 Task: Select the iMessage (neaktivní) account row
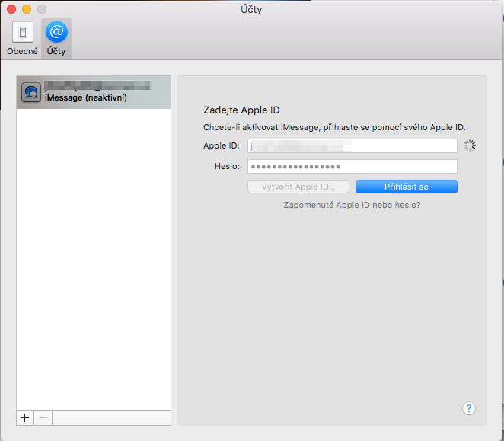pyautogui.click(x=94, y=92)
